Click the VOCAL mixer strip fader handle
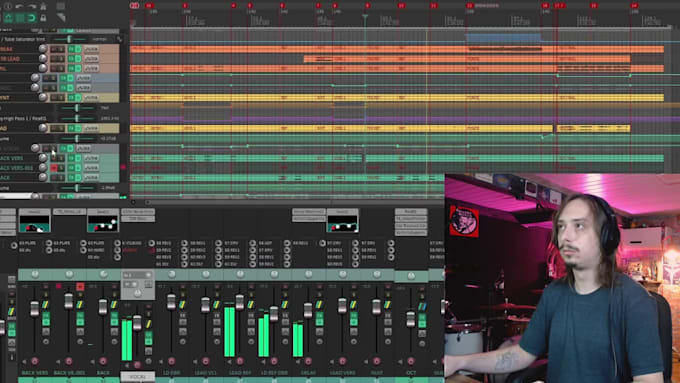This screenshot has height=383, width=680. tap(137, 322)
